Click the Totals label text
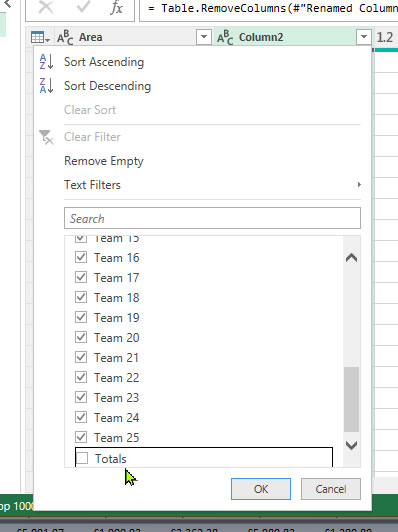Viewport: 398px width, 532px height. tap(111, 459)
